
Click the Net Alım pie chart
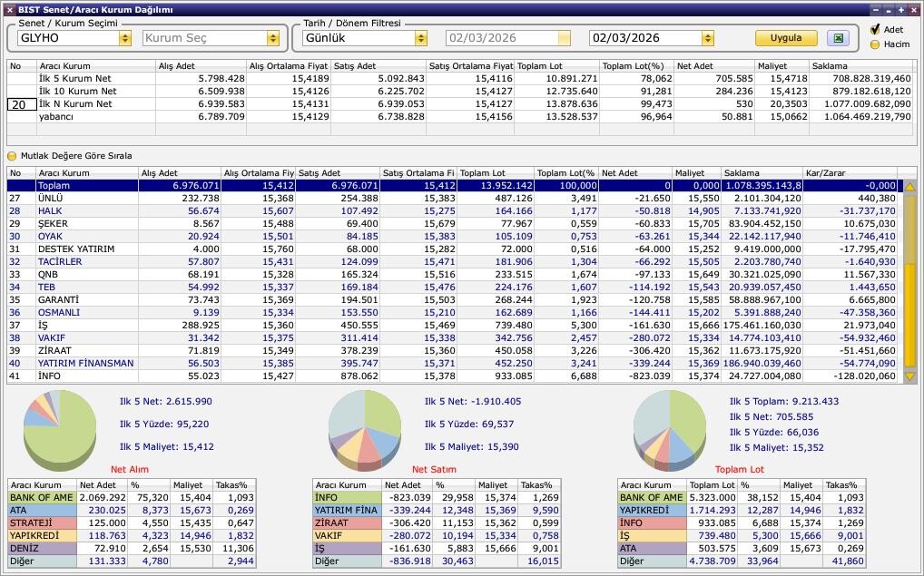coord(60,426)
